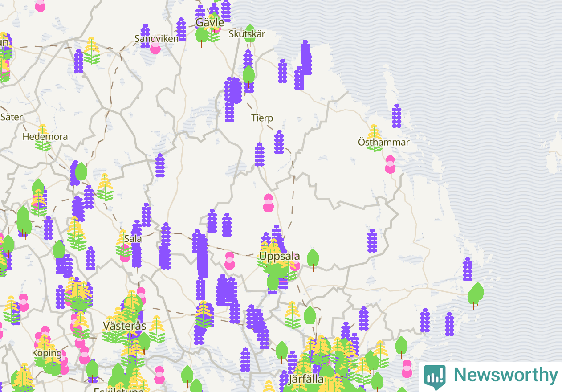Click the Gävle city label
Screen dimensions: 562x392
pyautogui.click(x=210, y=22)
